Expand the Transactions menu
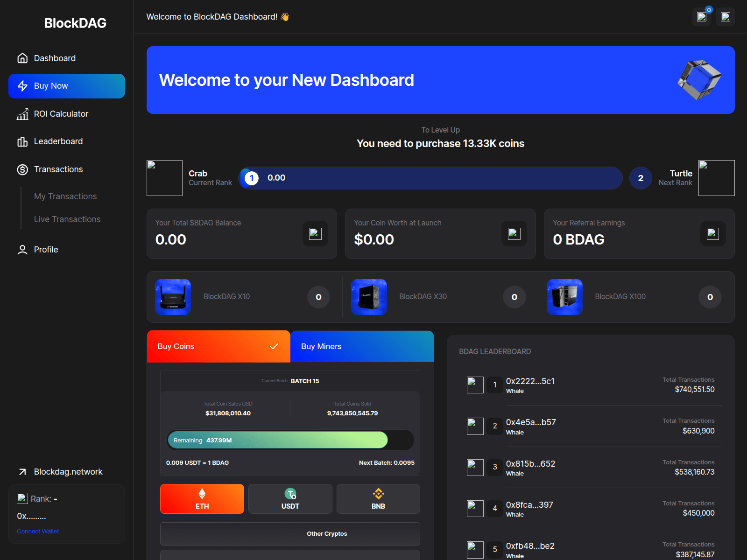This screenshot has width=747, height=560. 67,169
